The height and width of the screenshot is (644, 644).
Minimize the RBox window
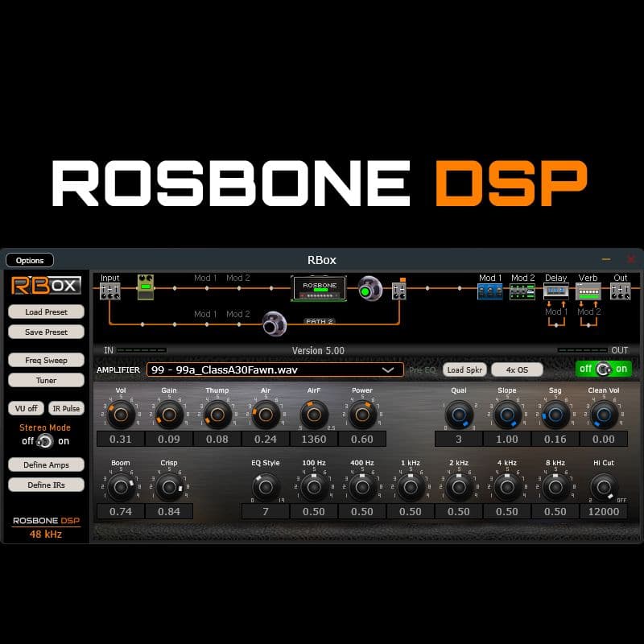coord(606,259)
